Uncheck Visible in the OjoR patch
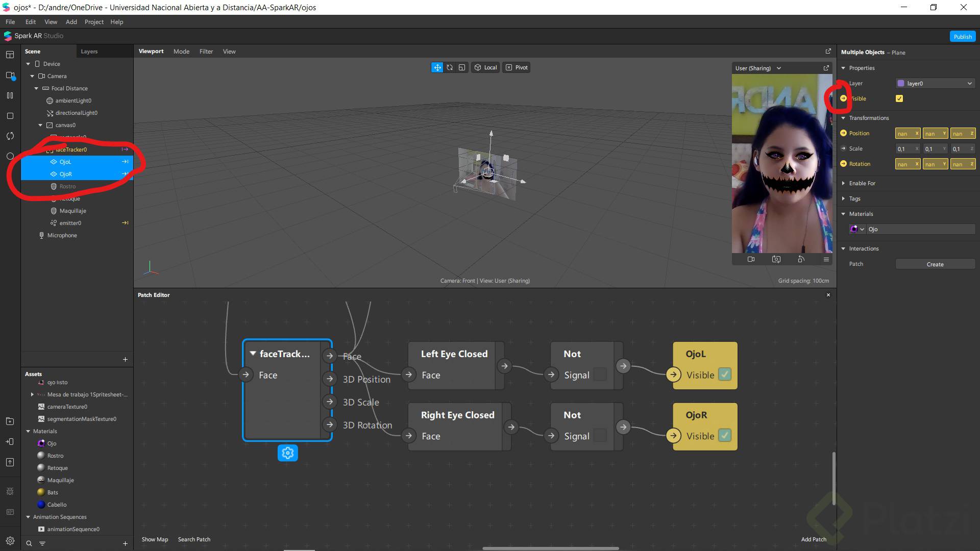Image resolution: width=980 pixels, height=551 pixels. click(724, 436)
